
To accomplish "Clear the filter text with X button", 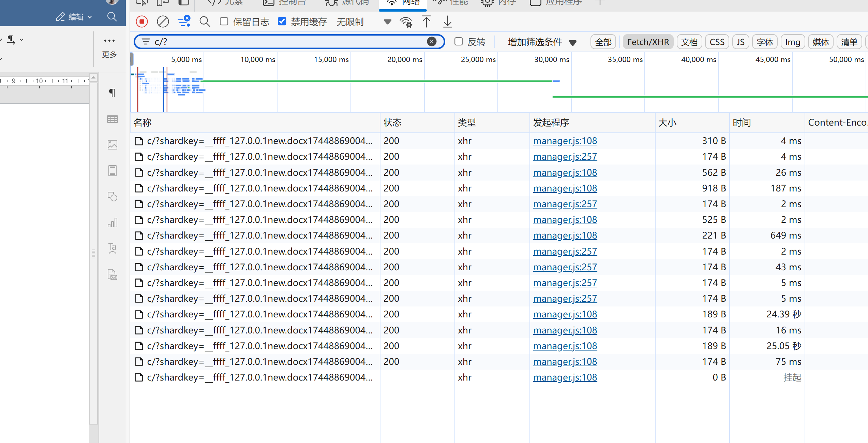I will [x=432, y=42].
